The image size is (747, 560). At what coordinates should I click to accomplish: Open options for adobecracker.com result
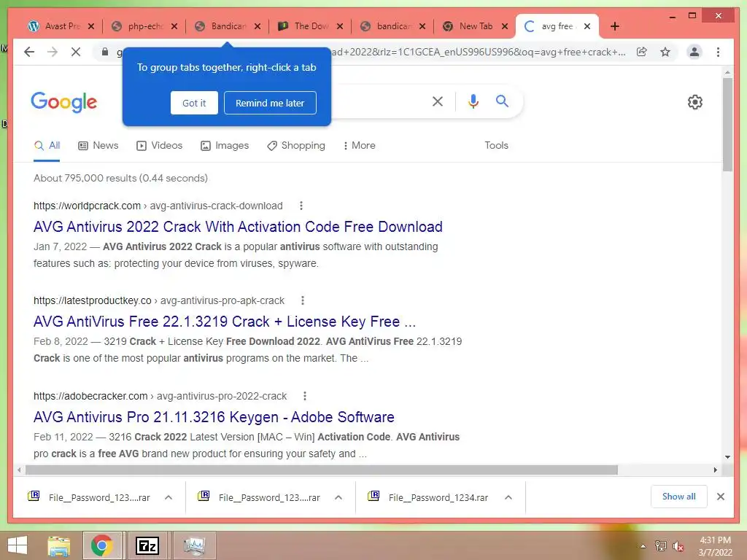click(x=305, y=396)
